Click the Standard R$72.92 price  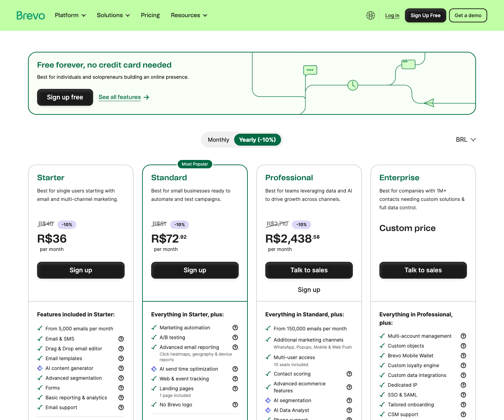(169, 239)
